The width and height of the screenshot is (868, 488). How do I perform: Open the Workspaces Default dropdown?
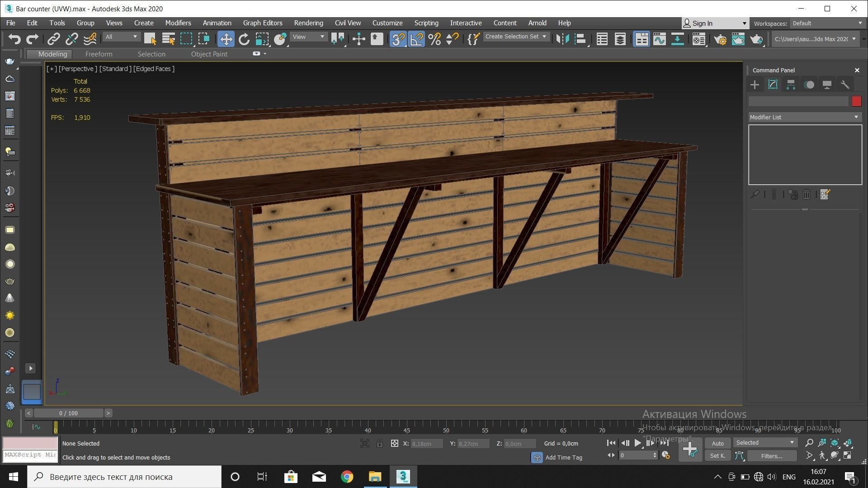tap(827, 23)
